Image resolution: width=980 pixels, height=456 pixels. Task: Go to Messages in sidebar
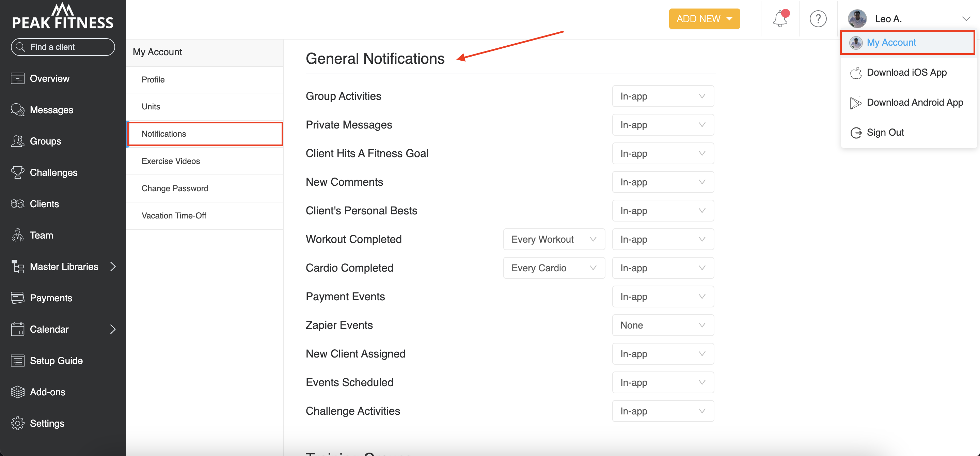63,110
